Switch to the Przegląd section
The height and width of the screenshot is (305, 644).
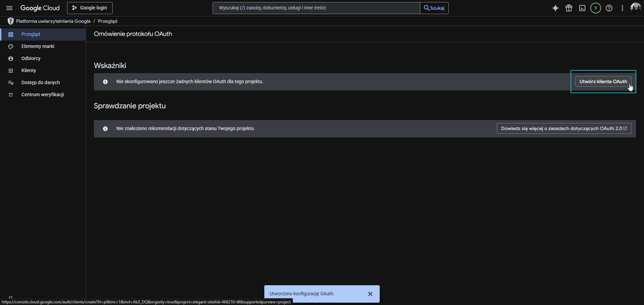click(x=31, y=34)
